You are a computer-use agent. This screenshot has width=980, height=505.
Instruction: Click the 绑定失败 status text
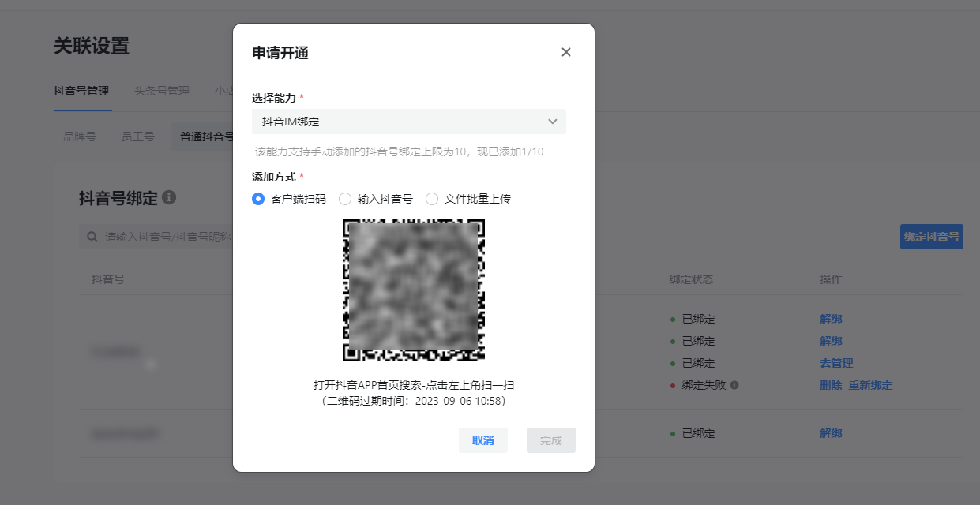(x=704, y=385)
